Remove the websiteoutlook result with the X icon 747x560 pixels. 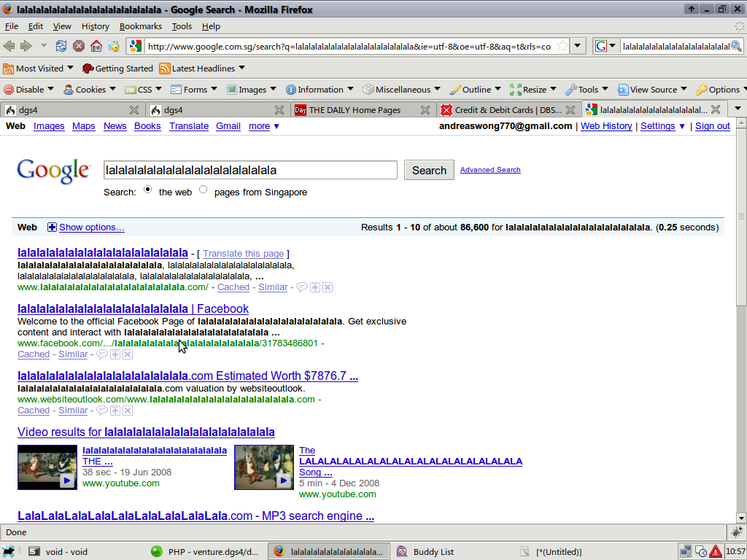[128, 411]
